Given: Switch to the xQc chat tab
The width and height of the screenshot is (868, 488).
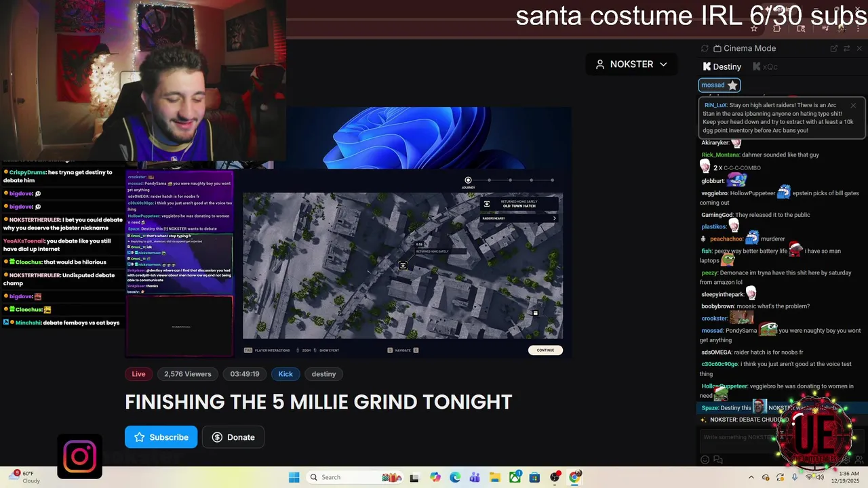Looking at the screenshot, I should pos(765,66).
